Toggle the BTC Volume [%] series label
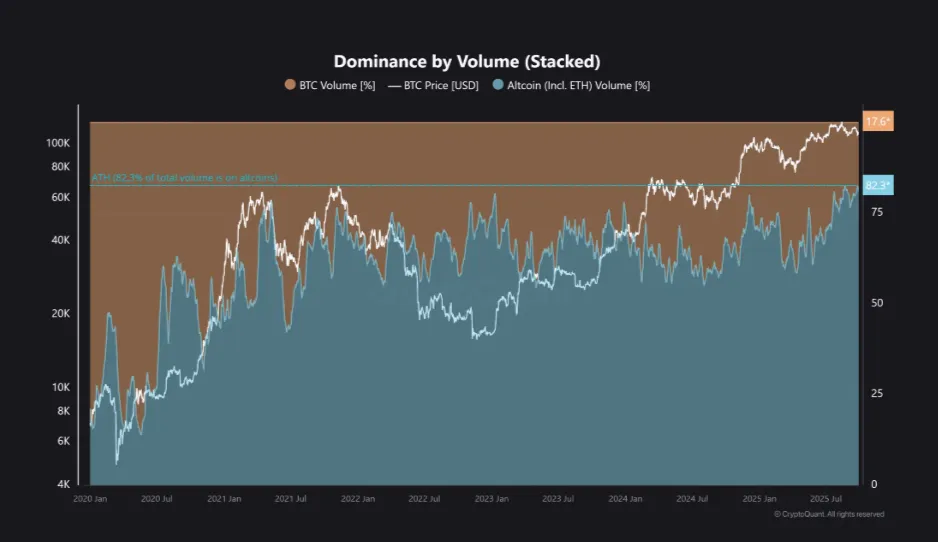Screen dimensions: 938x542 click(x=337, y=86)
